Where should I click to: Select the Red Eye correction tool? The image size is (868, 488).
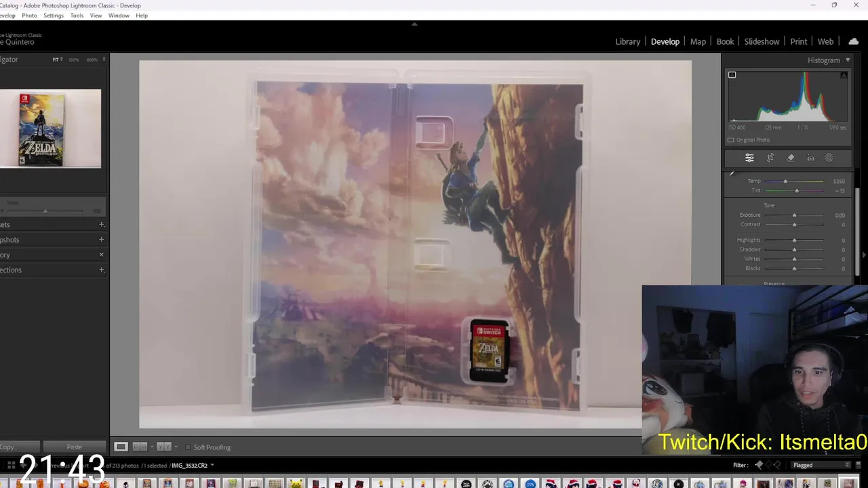click(810, 158)
